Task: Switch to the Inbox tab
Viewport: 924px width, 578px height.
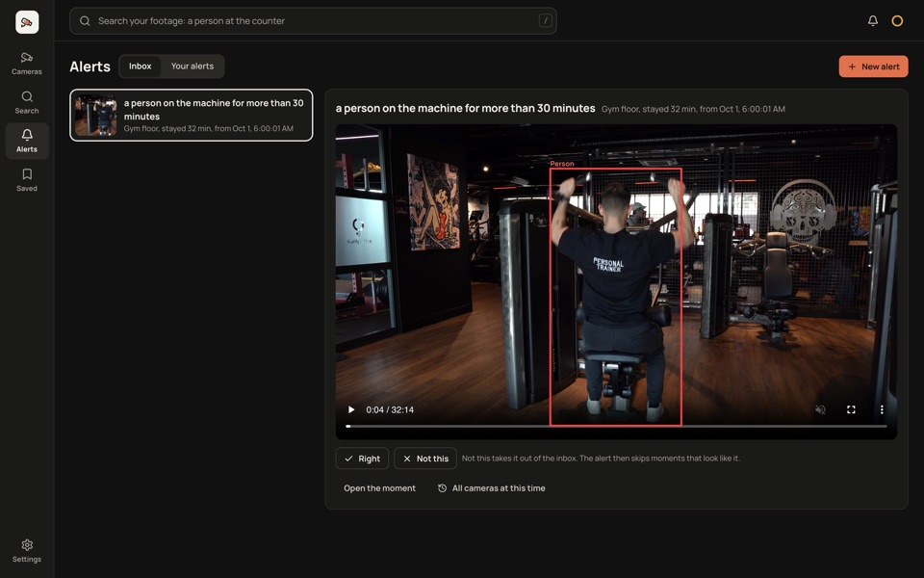Action: click(141, 66)
